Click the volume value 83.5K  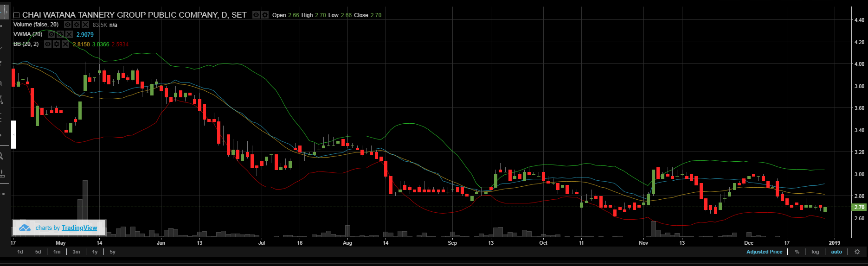pos(100,25)
